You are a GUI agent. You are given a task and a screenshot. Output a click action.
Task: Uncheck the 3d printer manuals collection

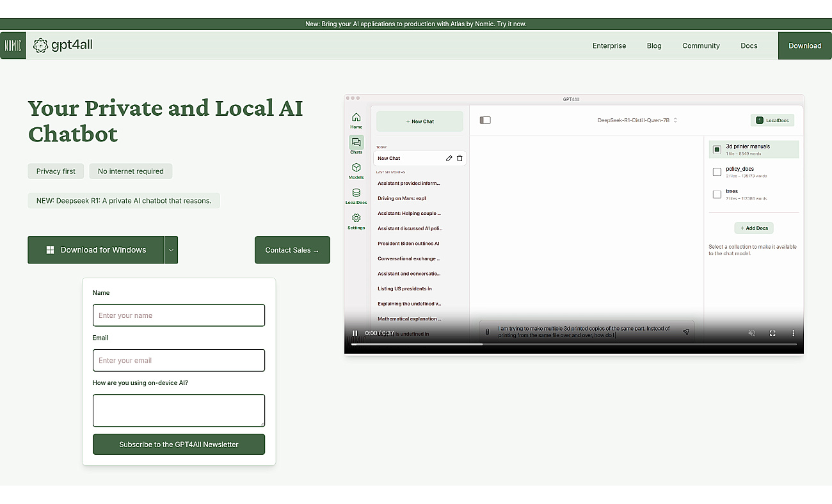pyautogui.click(x=717, y=150)
